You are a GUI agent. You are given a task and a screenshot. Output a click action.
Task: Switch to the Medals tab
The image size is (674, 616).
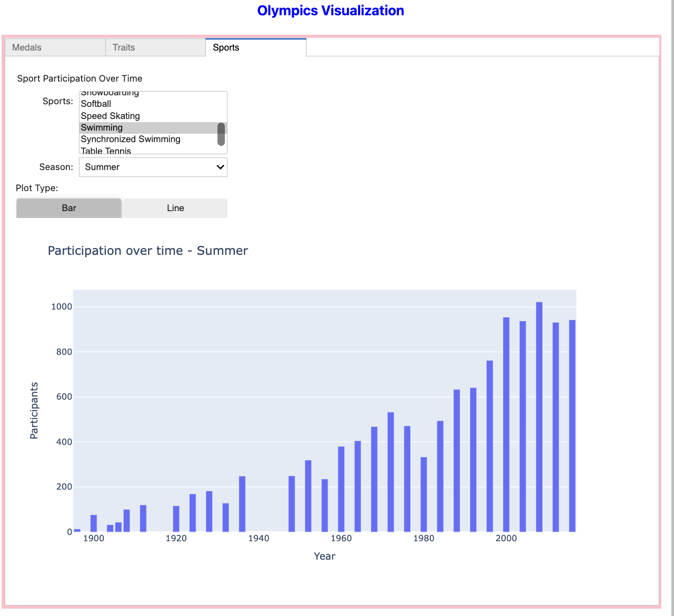[x=55, y=47]
